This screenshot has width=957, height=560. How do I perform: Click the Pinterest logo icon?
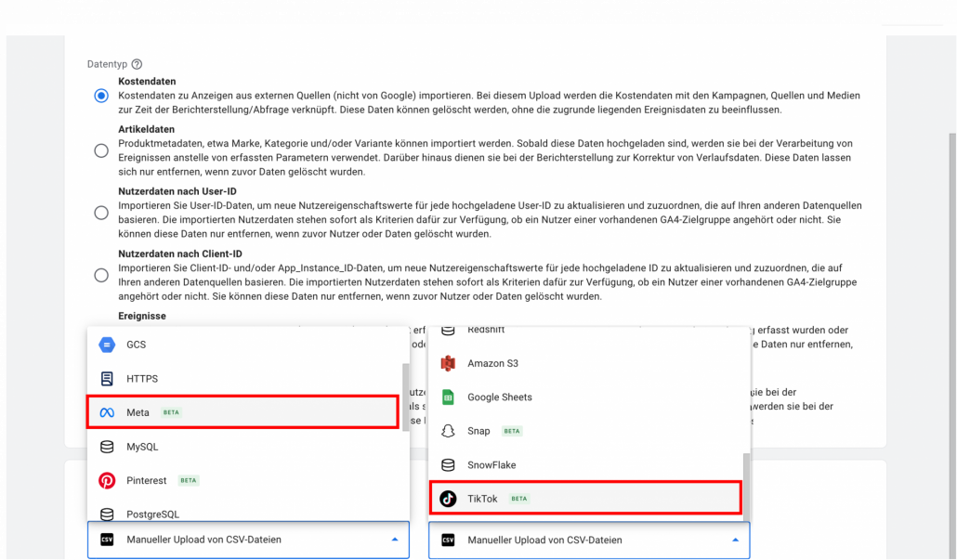coord(106,480)
